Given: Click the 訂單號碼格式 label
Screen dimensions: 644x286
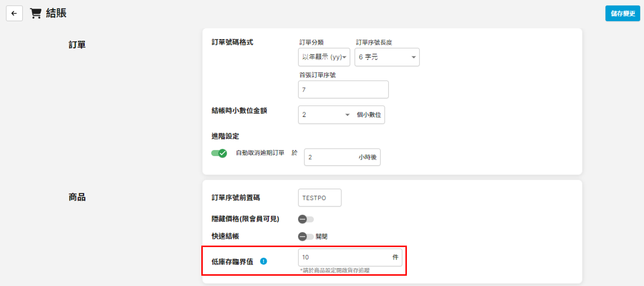Looking at the screenshot, I should click(232, 42).
